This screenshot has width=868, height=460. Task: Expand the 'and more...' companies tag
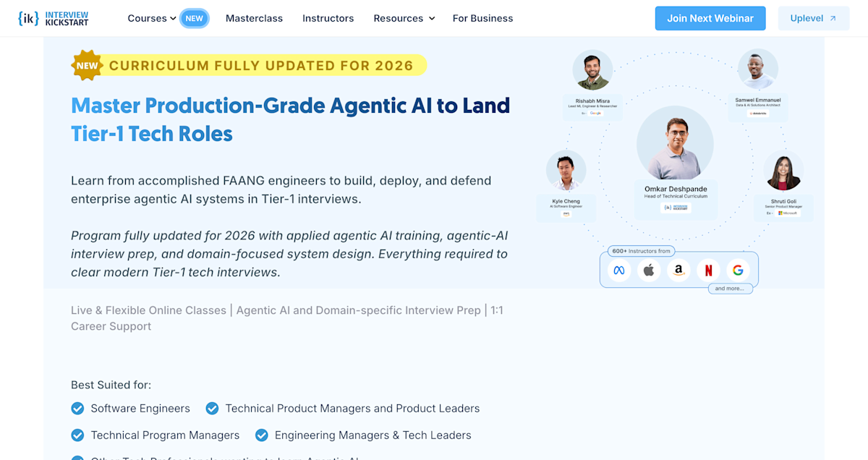(x=731, y=288)
